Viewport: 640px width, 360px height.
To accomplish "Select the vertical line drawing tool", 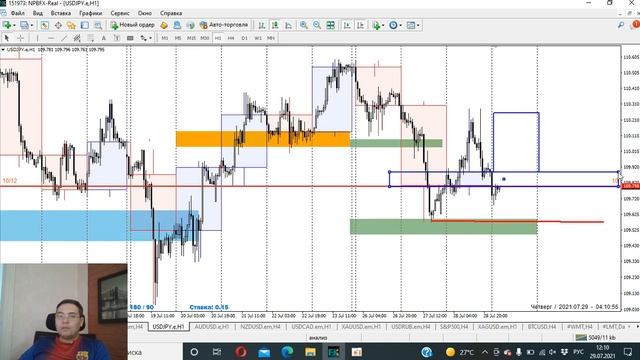I will pos(37,38).
